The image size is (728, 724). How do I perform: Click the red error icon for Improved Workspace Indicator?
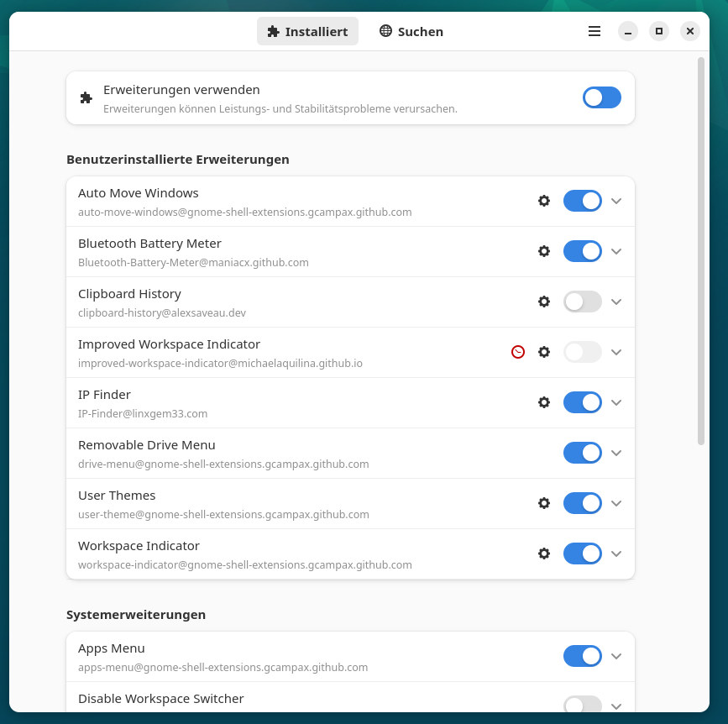(x=518, y=352)
